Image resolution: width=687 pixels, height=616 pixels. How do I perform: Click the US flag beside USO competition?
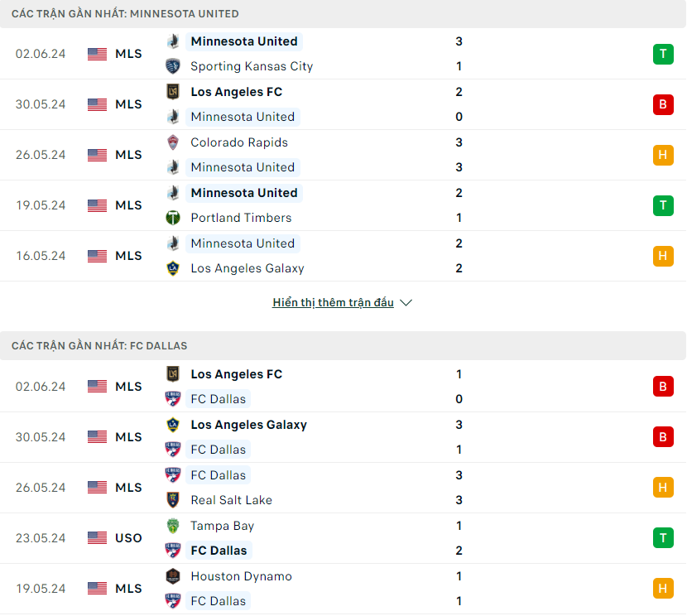click(98, 537)
